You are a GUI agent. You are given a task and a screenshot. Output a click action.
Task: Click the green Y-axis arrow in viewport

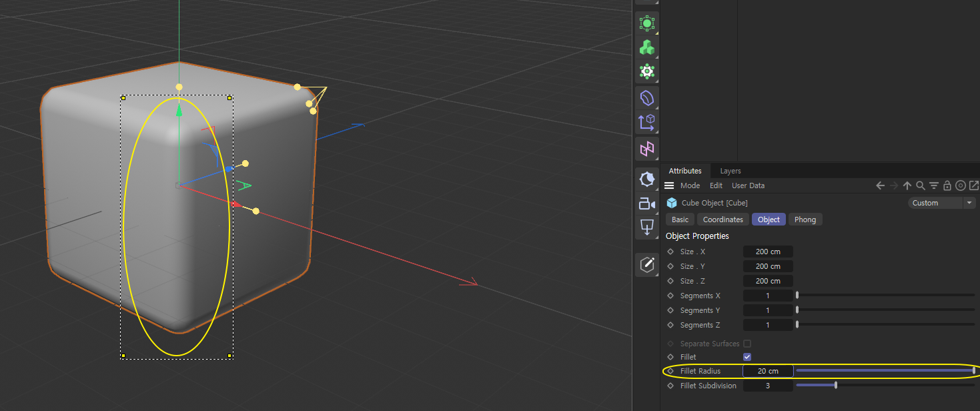tap(179, 110)
